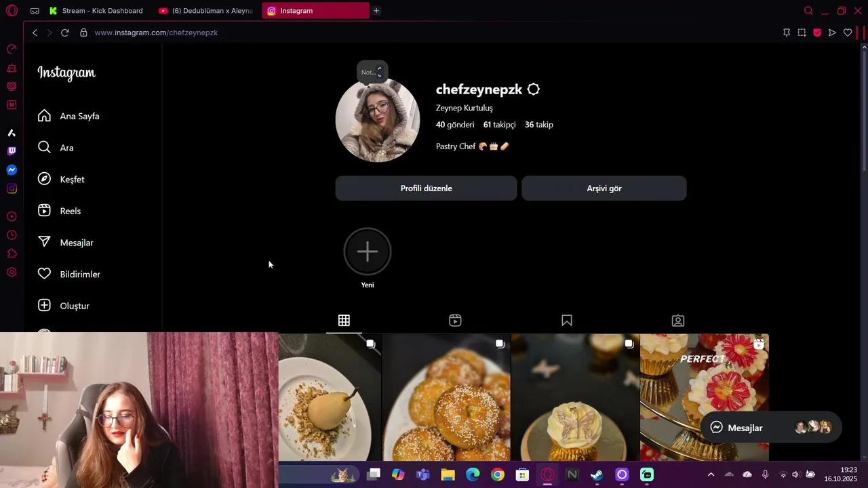Show tagged photos tab on profile
Screen dimensions: 868x488
[678, 321]
